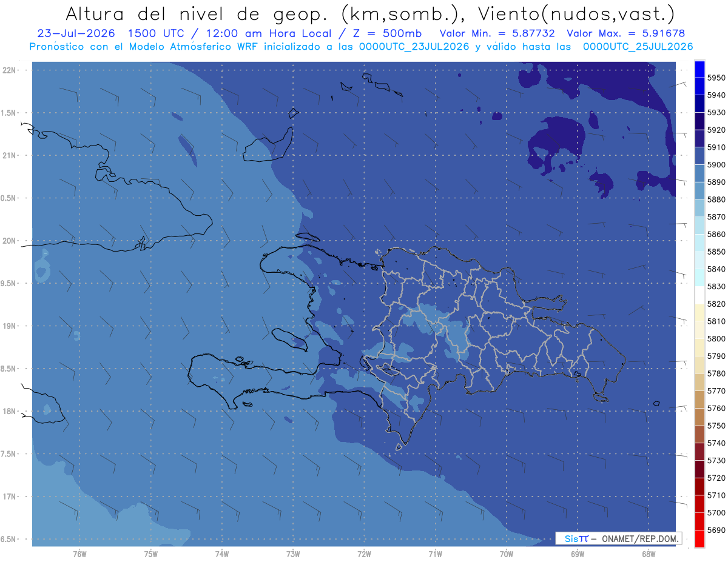Click the '68W' longitude label
The image size is (728, 562).
[x=649, y=554]
